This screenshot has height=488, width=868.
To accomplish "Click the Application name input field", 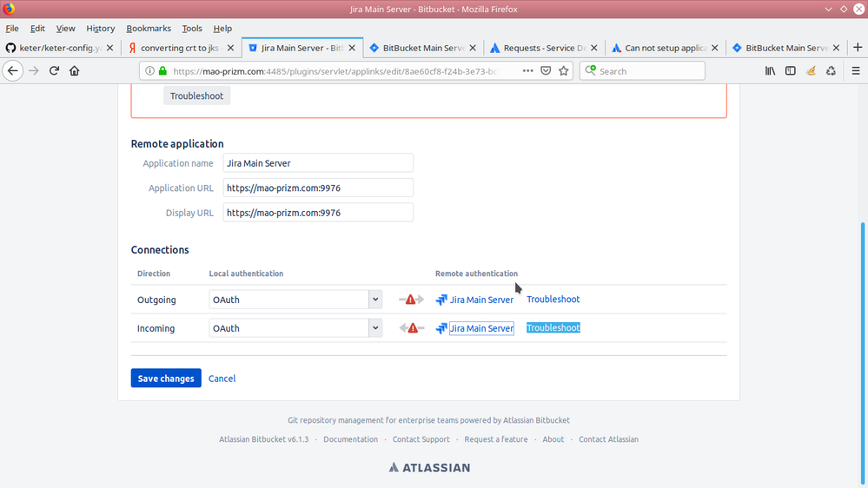I will [318, 163].
